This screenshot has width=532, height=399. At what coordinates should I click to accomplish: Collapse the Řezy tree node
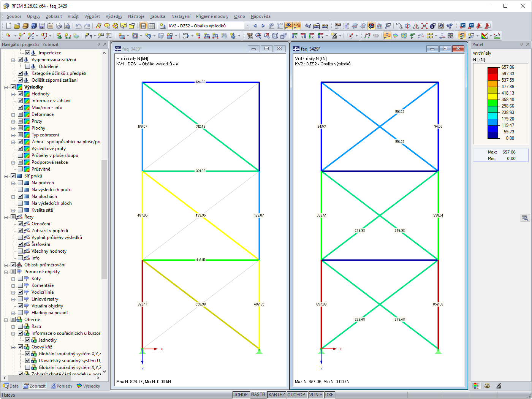pyautogui.click(x=6, y=217)
